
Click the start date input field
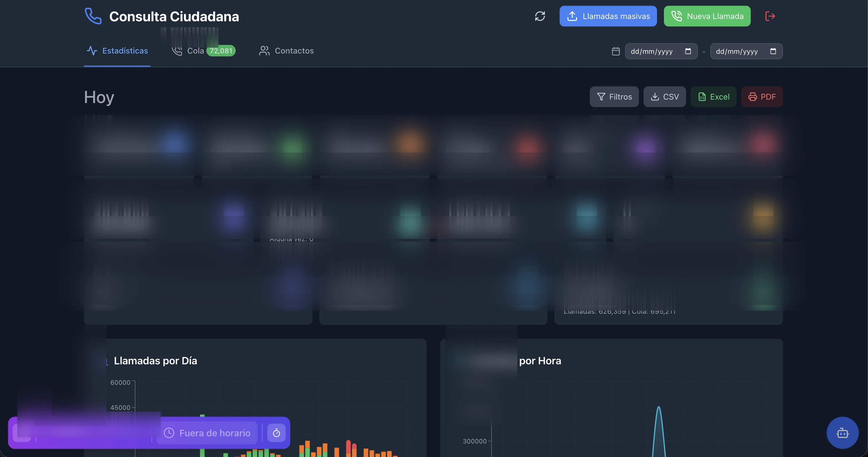pos(652,51)
